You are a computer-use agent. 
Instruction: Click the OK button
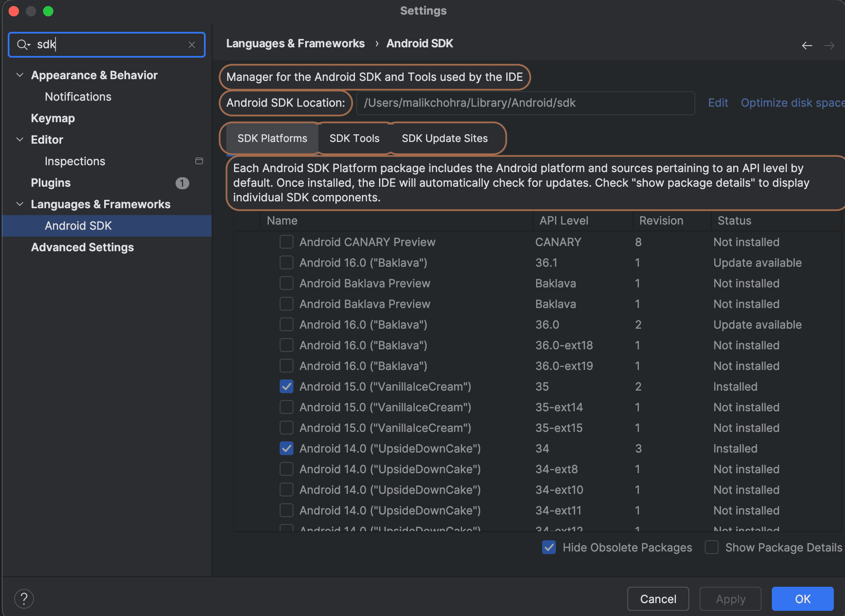803,599
